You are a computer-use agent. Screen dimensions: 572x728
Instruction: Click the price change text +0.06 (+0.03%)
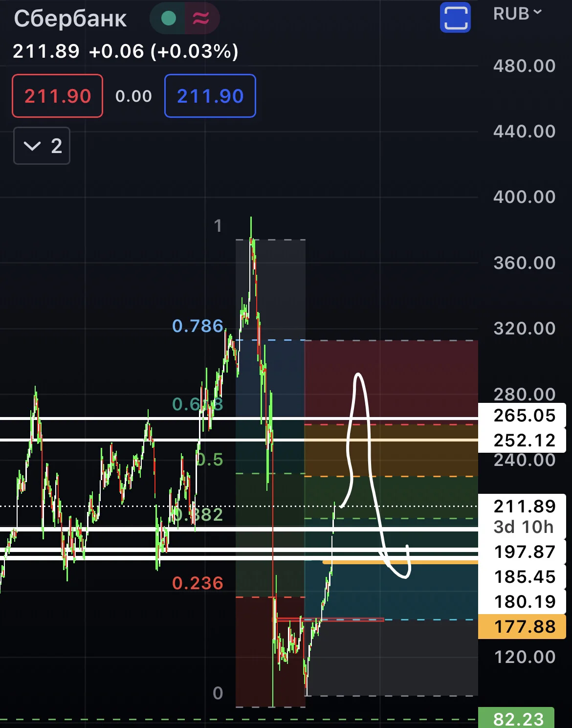click(x=164, y=51)
